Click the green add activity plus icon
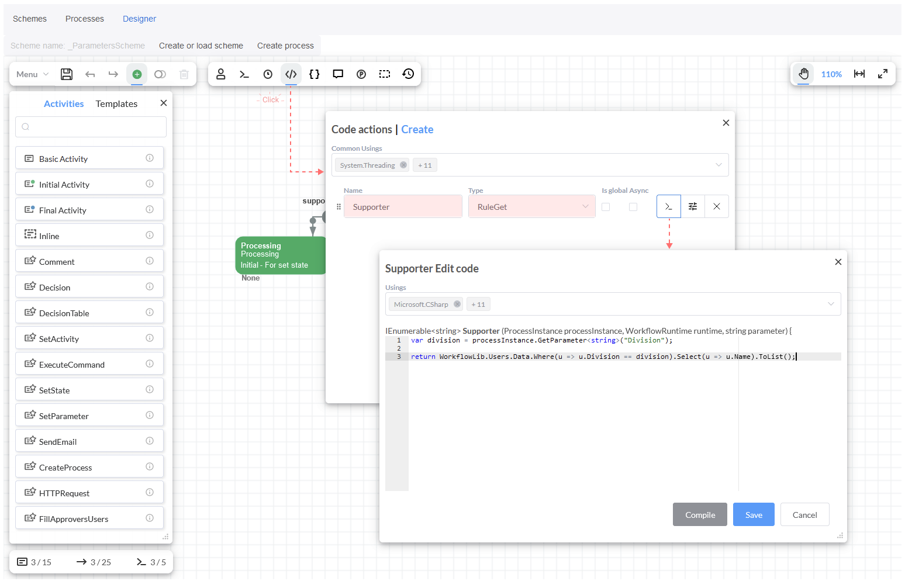This screenshot has width=905, height=588. [137, 74]
